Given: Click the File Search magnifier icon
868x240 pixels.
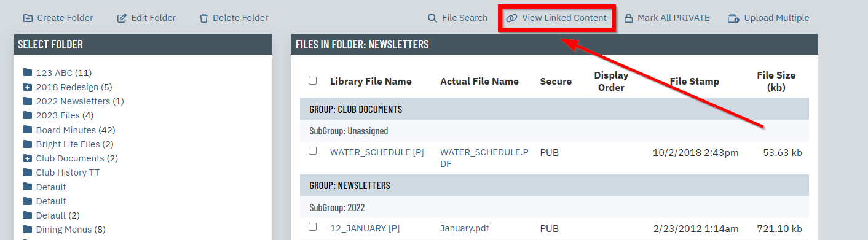Looking at the screenshot, I should [432, 18].
